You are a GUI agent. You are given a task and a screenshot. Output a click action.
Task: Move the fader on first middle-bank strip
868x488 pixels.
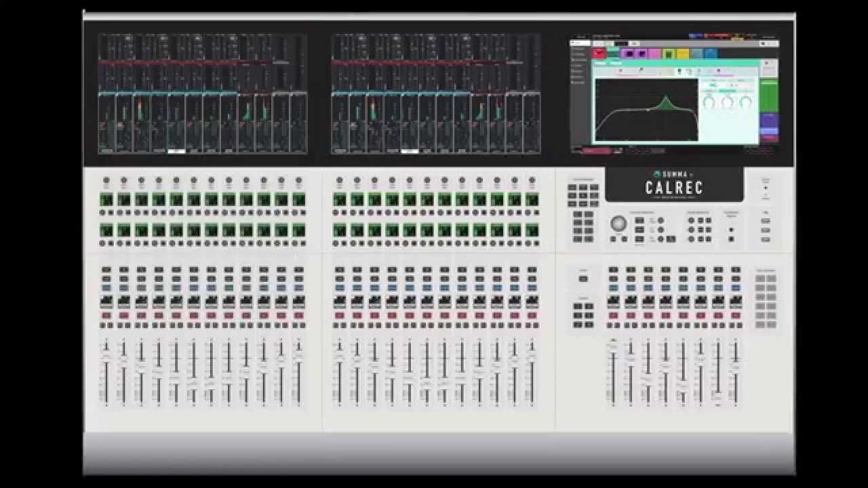[x=340, y=355]
